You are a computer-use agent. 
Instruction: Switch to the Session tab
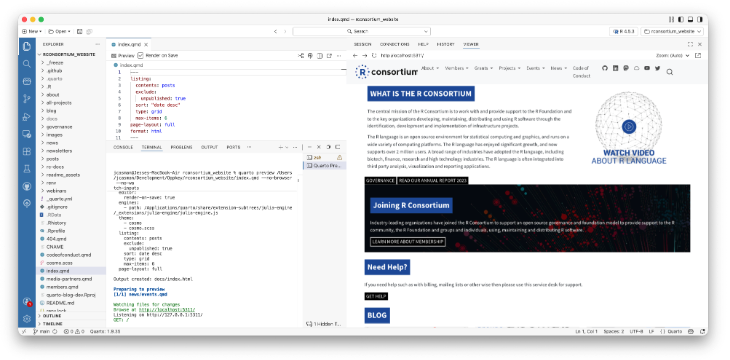tap(362, 45)
